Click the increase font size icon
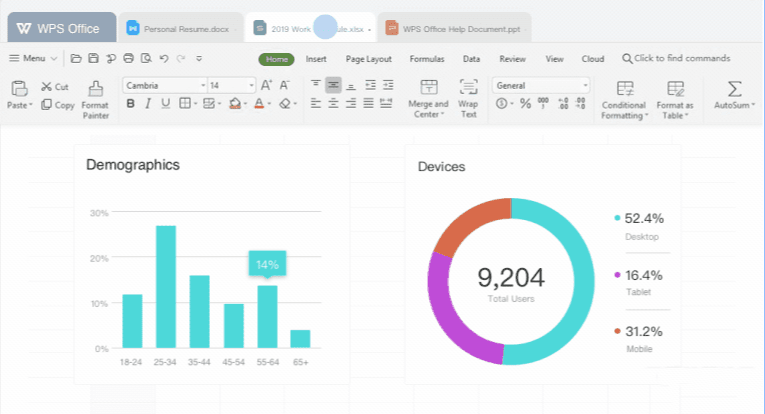The height and width of the screenshot is (414, 765). 266,86
